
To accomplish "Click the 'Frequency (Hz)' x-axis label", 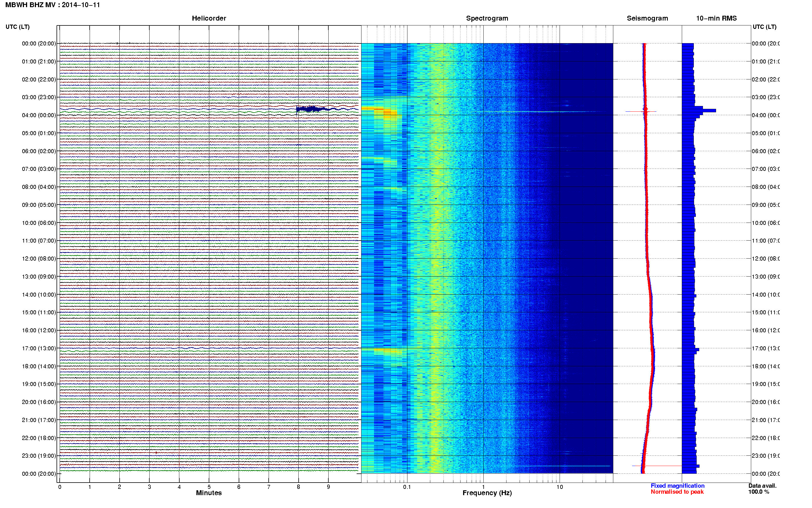I will coord(487,493).
